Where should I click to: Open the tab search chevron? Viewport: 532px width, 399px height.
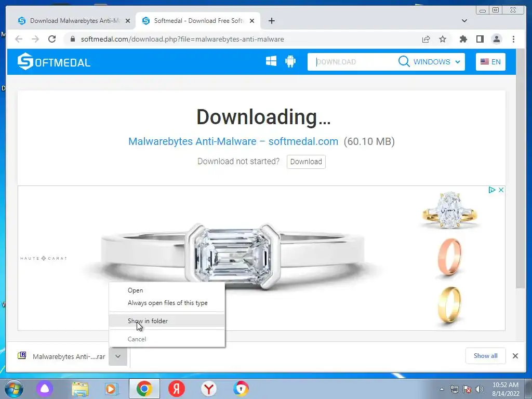pos(464,21)
